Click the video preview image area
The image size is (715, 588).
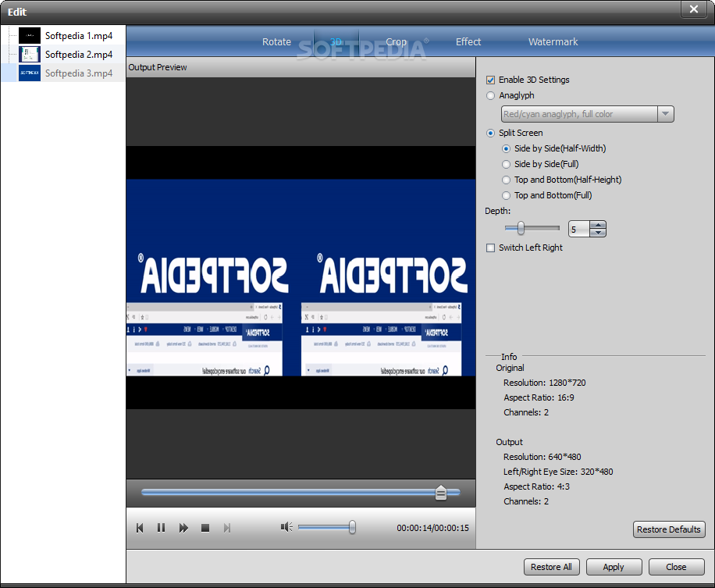point(301,278)
